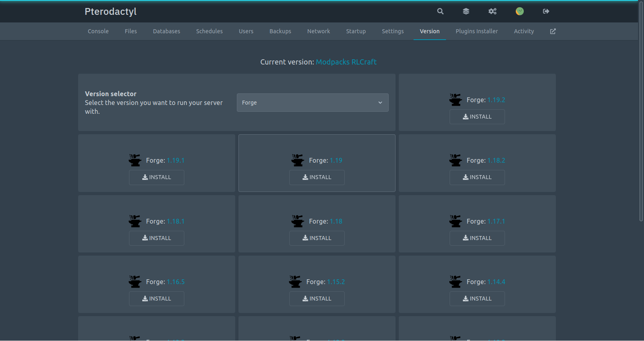This screenshot has height=341, width=644.
Task: Open the Backups tab
Action: click(x=280, y=31)
